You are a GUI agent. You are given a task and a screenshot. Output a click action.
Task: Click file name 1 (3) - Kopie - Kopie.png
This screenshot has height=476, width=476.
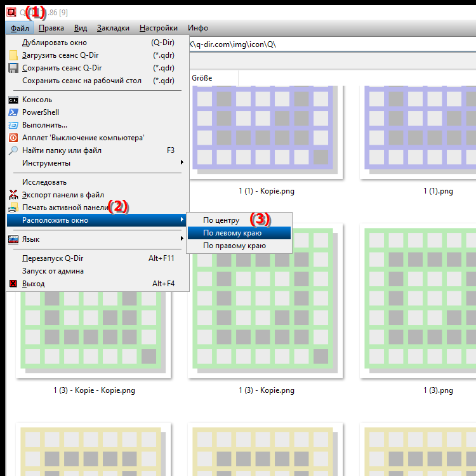coord(94,390)
